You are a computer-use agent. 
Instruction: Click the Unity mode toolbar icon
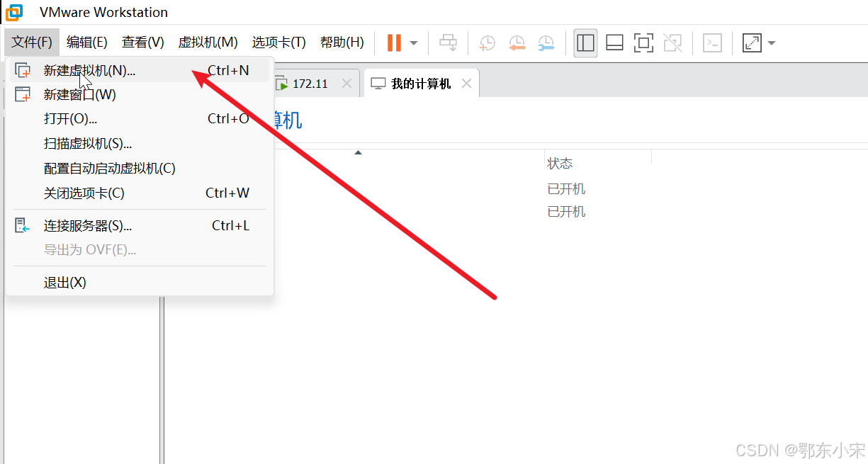(x=672, y=43)
